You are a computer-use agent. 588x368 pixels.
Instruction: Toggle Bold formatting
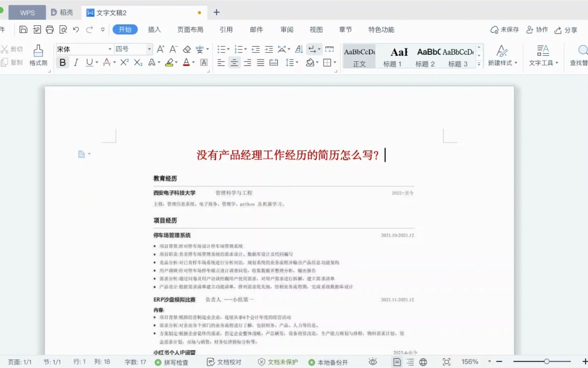63,62
